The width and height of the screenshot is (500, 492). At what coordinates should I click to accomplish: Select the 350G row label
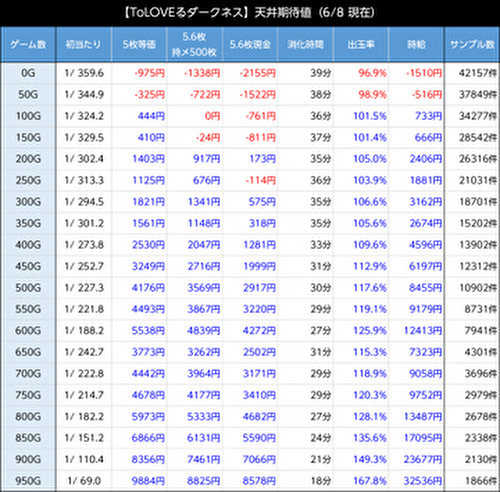coord(28,223)
